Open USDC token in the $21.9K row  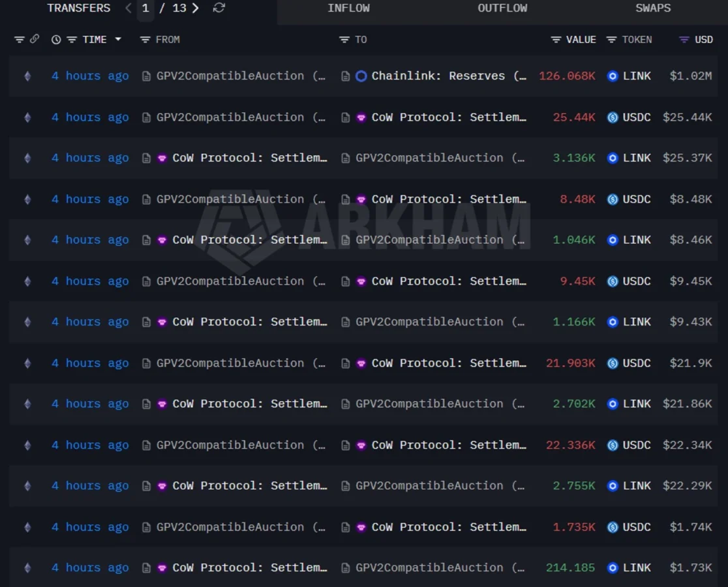pyautogui.click(x=637, y=363)
